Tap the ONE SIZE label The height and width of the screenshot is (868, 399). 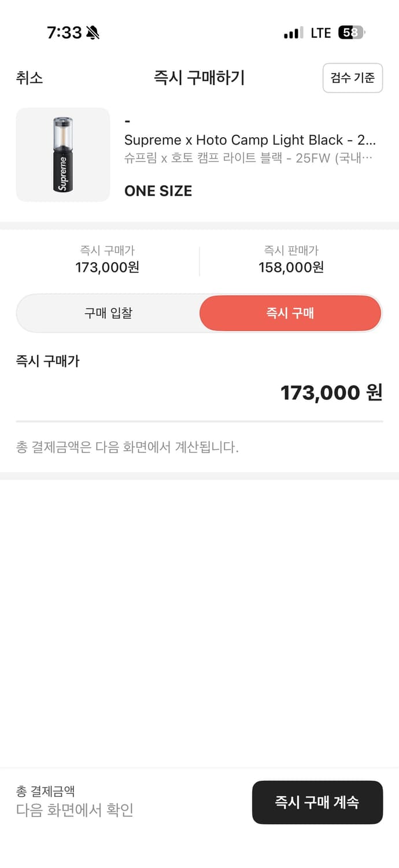coord(158,191)
